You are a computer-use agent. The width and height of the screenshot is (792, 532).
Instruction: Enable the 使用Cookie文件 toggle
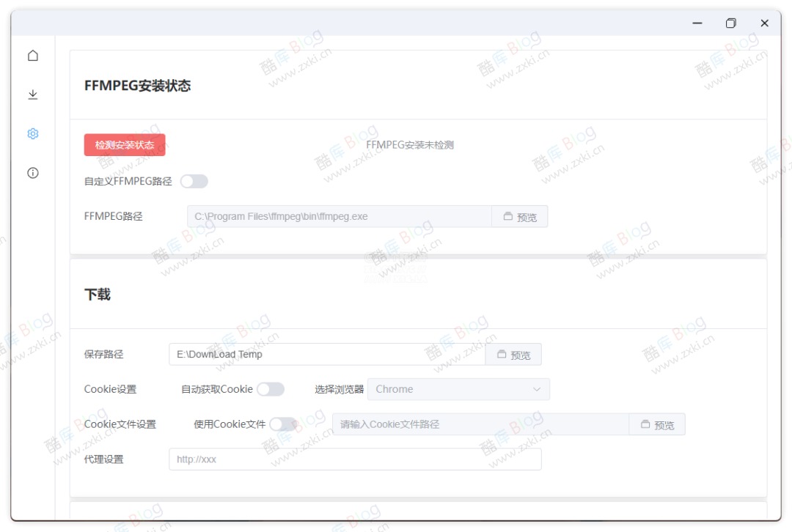(x=282, y=424)
